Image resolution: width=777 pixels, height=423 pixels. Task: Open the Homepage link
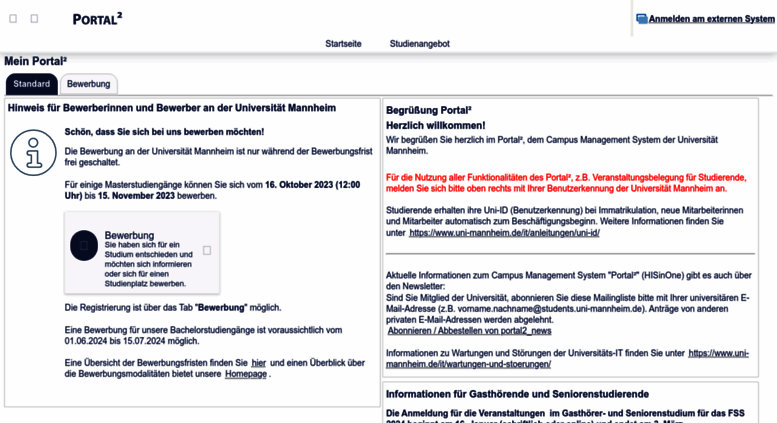pyautogui.click(x=246, y=373)
